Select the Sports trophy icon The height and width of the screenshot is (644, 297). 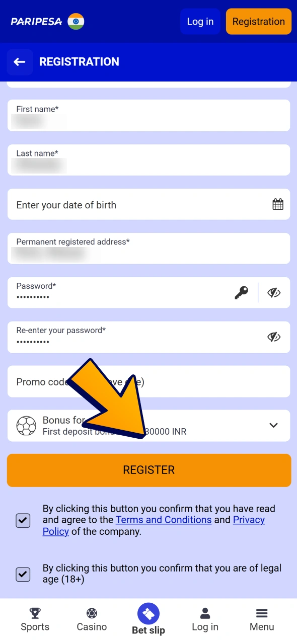point(35,613)
